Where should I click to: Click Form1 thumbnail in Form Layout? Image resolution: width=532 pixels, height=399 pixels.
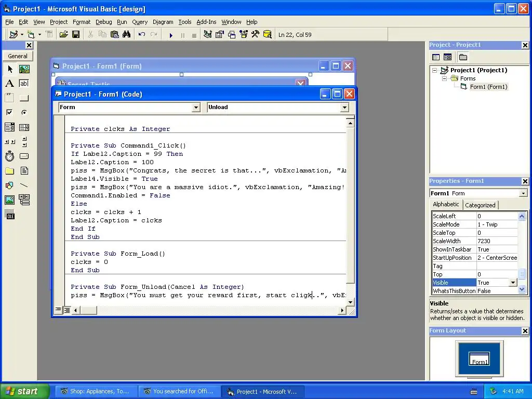coord(479,358)
